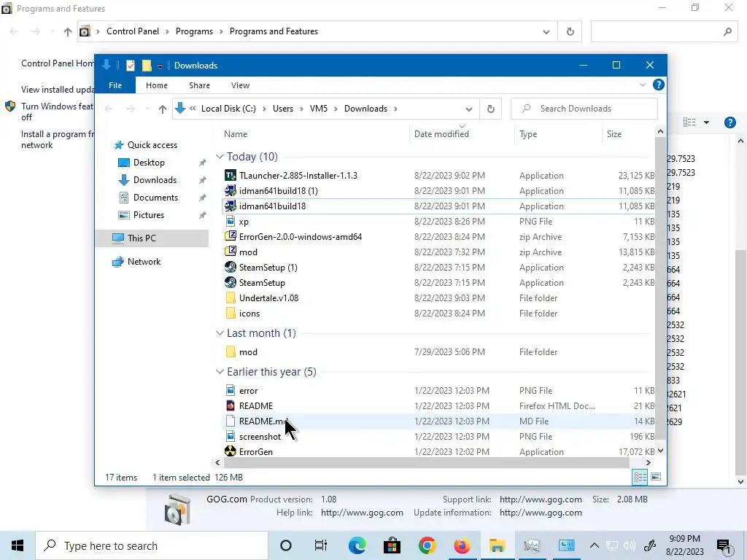Select Pictures in Quick access
The width and height of the screenshot is (747, 560).
pos(149,215)
